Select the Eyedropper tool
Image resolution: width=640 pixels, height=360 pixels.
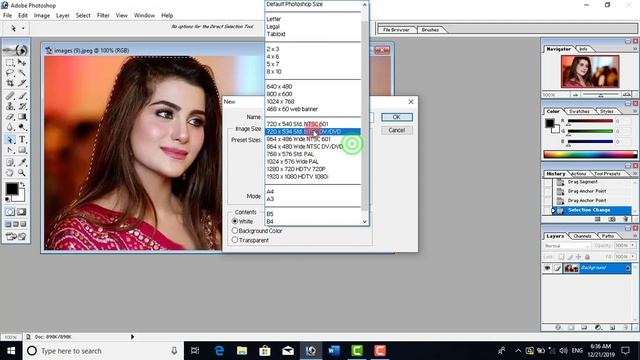point(22,162)
